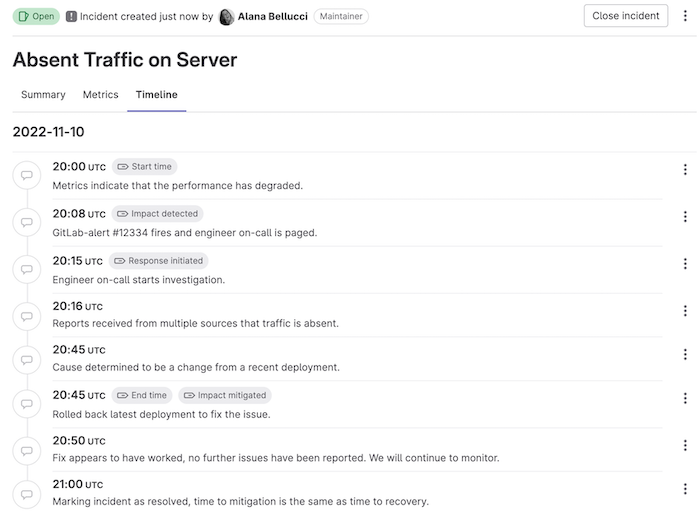Viewport: 700px width, 516px height.
Task: Open incident actions kebab menu in header
Action: [x=685, y=16]
